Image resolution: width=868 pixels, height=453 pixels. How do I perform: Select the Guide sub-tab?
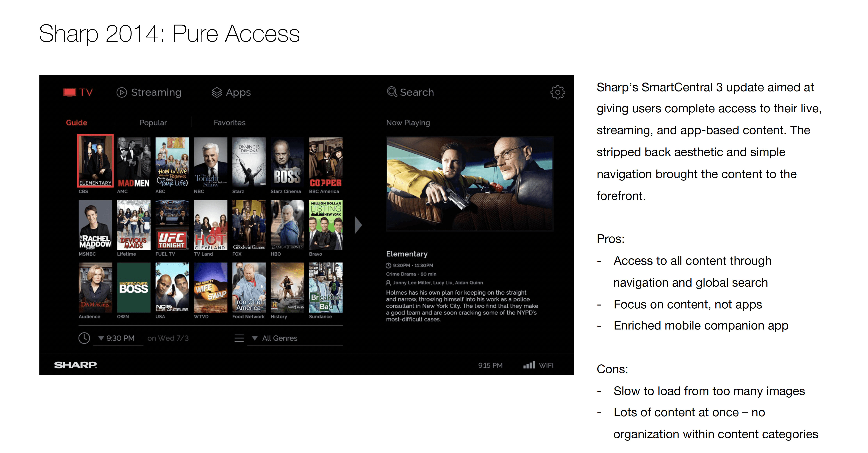pyautogui.click(x=76, y=123)
